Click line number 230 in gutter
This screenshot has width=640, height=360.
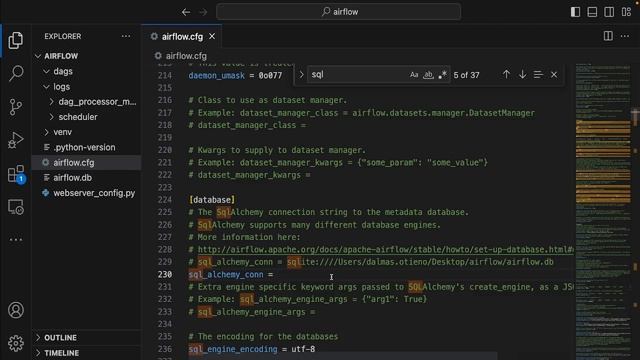coord(164,274)
